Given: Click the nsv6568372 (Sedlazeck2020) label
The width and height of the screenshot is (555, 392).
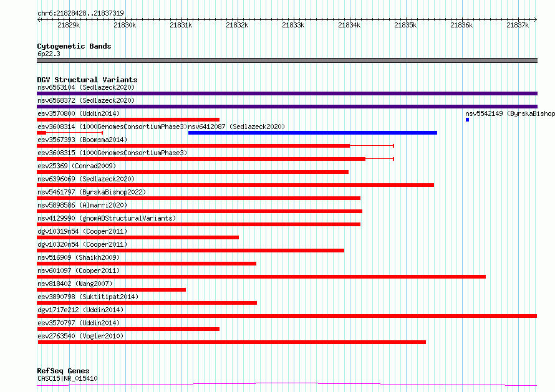Looking at the screenshot, I should point(86,100).
